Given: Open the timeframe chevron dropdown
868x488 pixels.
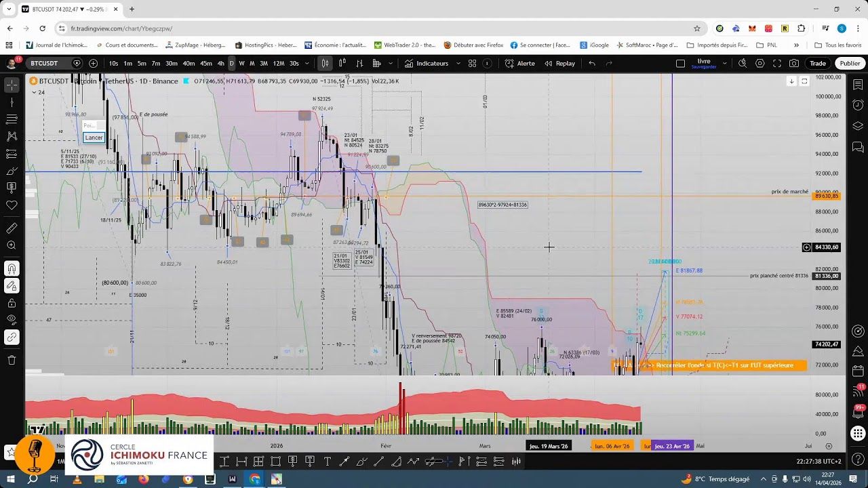Looking at the screenshot, I should pyautogui.click(x=307, y=63).
